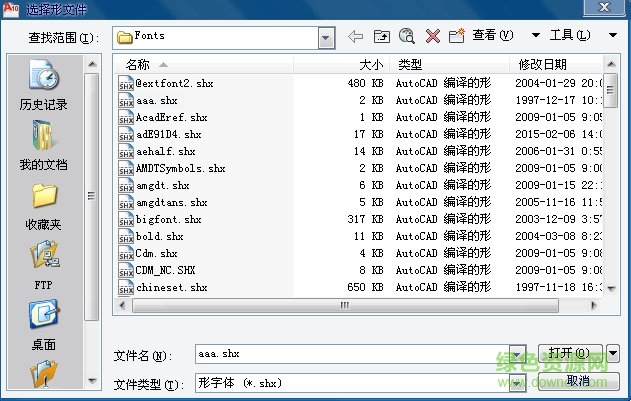Click the file list scroll-right arrow
Image resolution: width=631 pixels, height=401 pixels.
[x=593, y=306]
